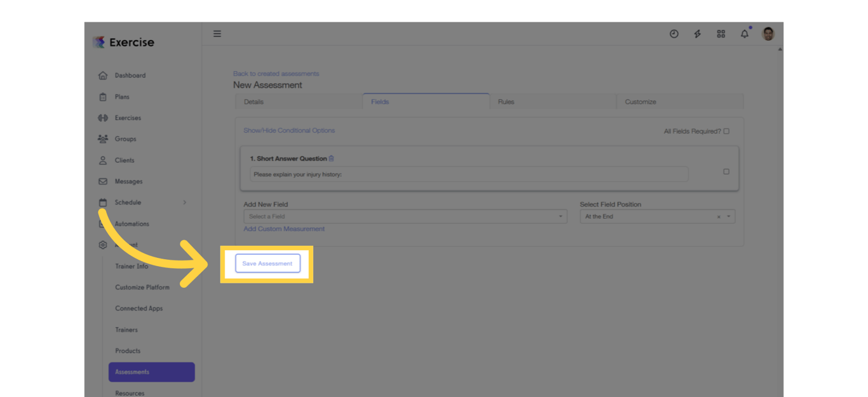Screen dimensions: 868x397
Task: Click the lightning bolt icon in the top bar
Action: (697, 34)
